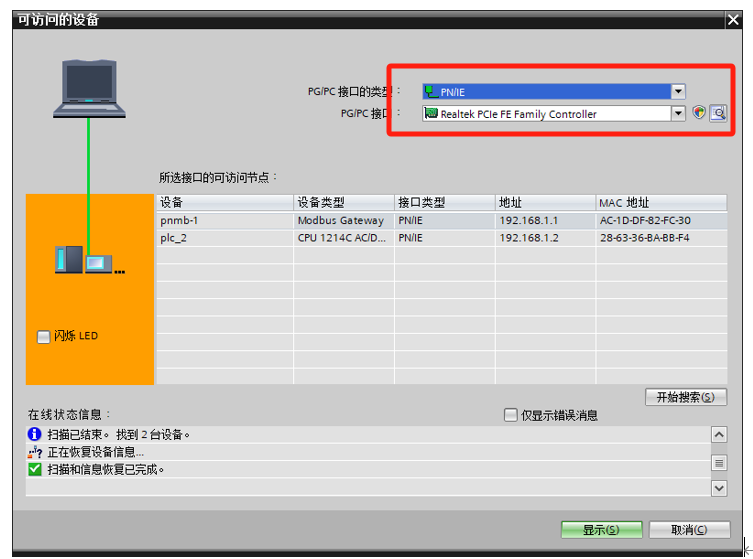This screenshot has width=753, height=559.
Task: Select the PN/IE interface type combo box
Action: click(x=554, y=91)
